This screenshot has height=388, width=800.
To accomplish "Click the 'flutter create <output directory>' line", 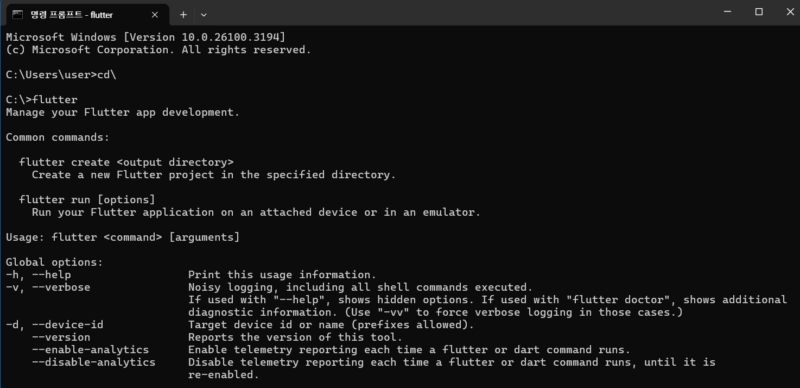I will 127,162.
